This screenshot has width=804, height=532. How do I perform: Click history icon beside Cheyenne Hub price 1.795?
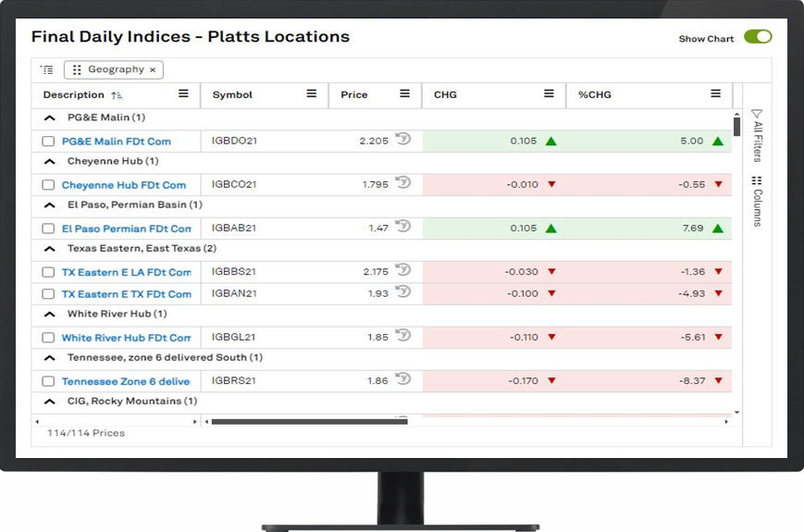click(x=402, y=183)
